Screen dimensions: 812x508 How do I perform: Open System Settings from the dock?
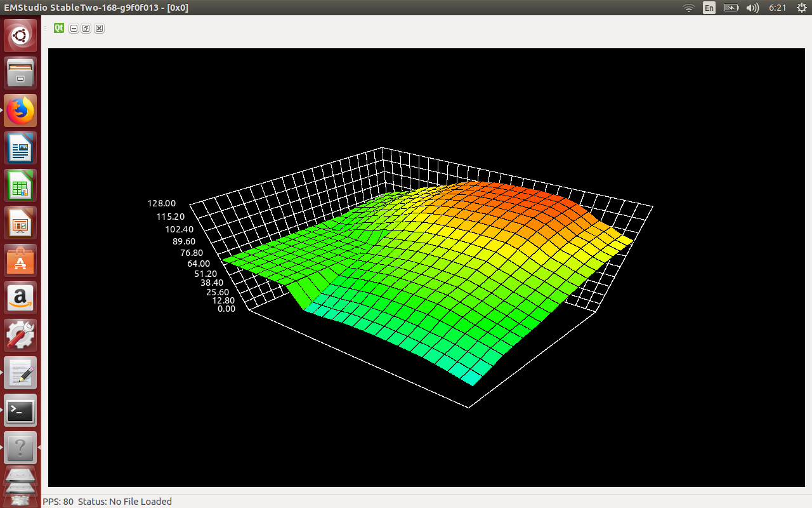(x=20, y=335)
